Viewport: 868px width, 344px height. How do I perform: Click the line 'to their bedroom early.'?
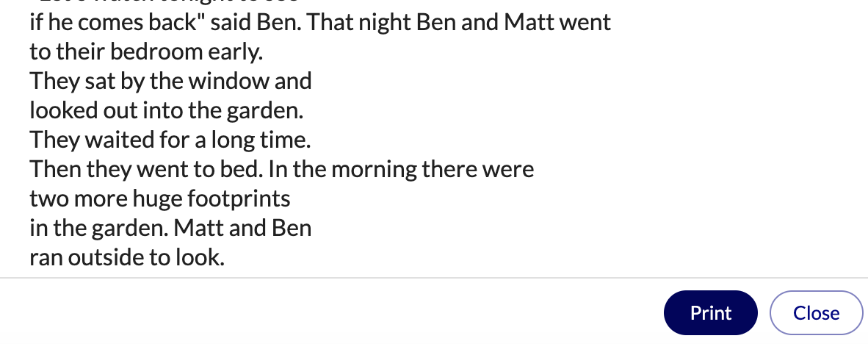pyautogui.click(x=146, y=51)
